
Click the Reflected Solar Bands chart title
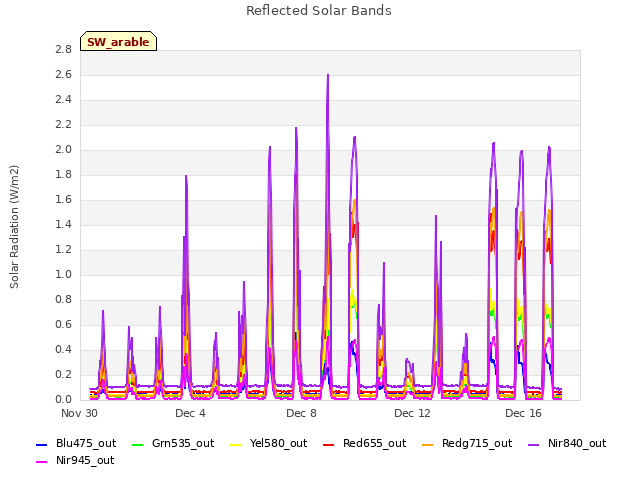tap(319, 11)
